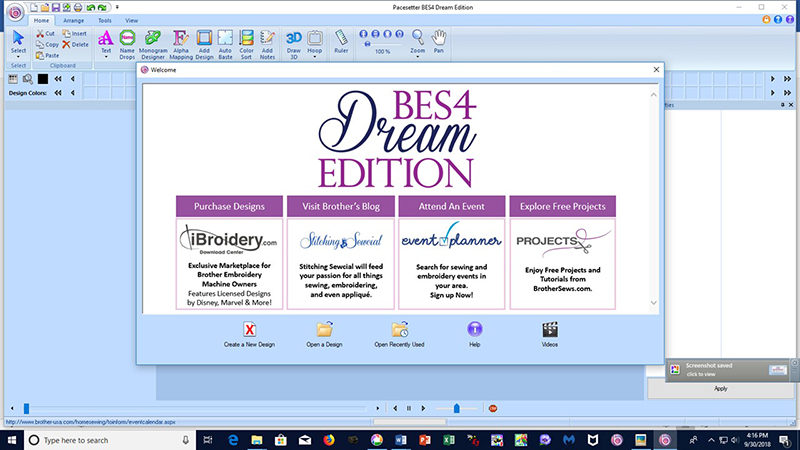
Task: Open the Tools ribbon tab
Action: coord(104,20)
